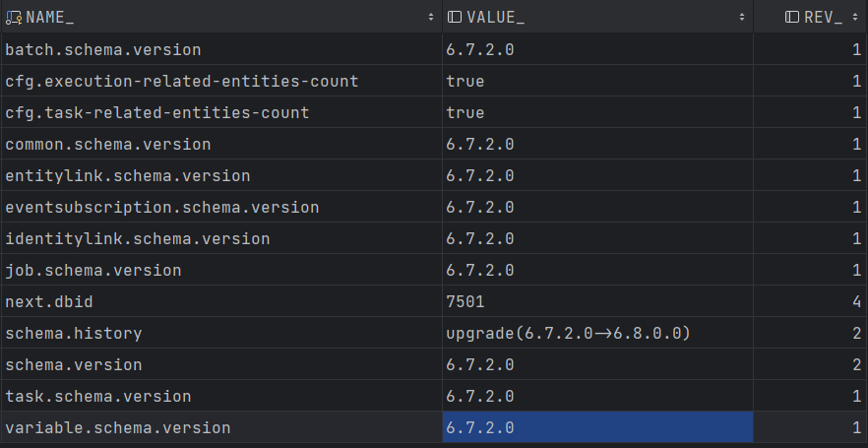Toggle the sort arrows on the NAME_ column
This screenshot has width=868, height=448.
[x=431, y=18]
